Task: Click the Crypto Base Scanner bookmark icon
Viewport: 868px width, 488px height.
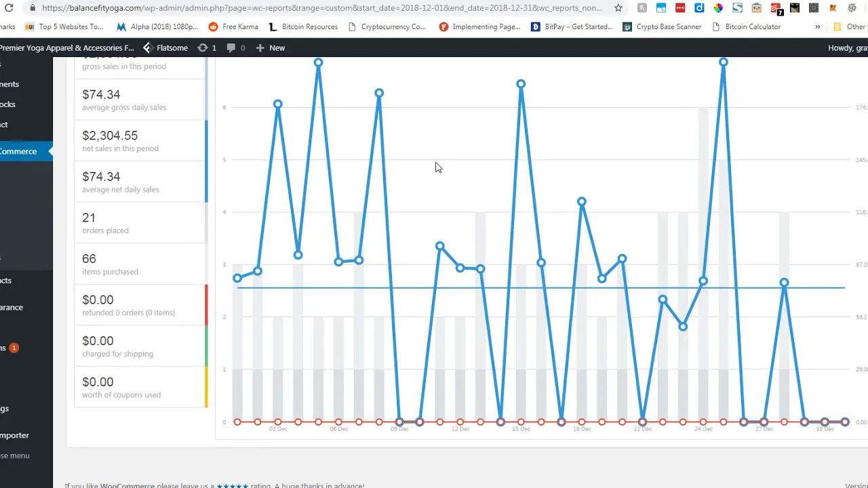Action: click(627, 27)
